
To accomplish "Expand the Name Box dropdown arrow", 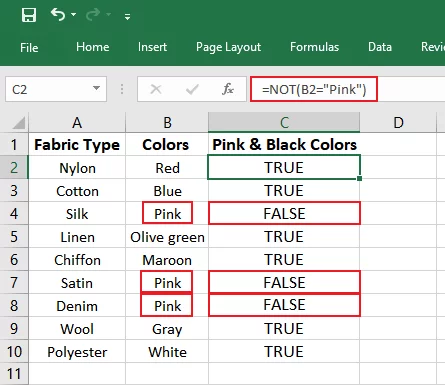I will pos(96,88).
